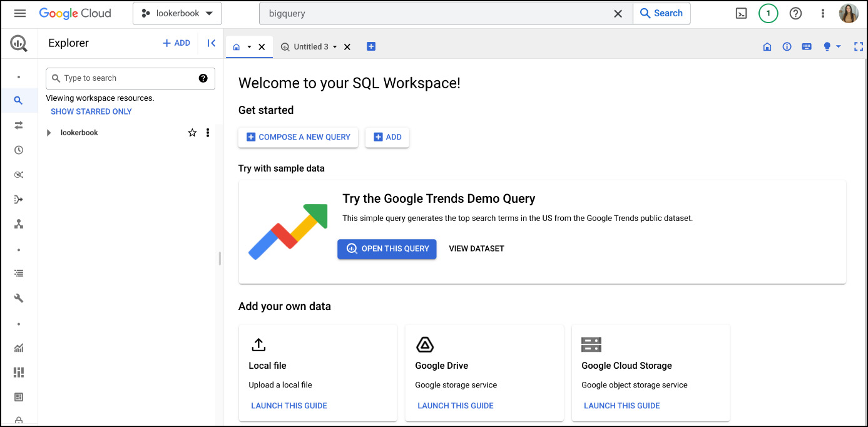Open Analytics Hub icon in sidebar
This screenshot has height=427, width=868.
pyautogui.click(x=19, y=175)
